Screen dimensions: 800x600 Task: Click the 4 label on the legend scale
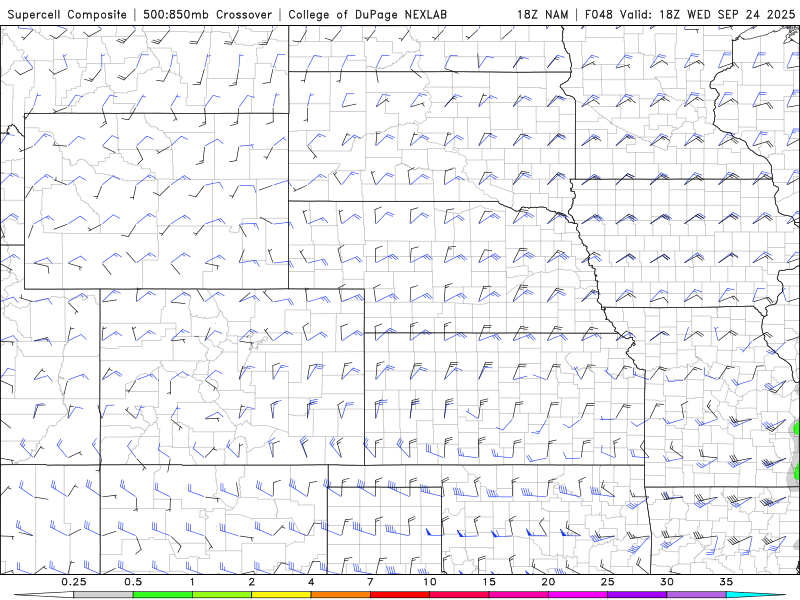pyautogui.click(x=311, y=582)
